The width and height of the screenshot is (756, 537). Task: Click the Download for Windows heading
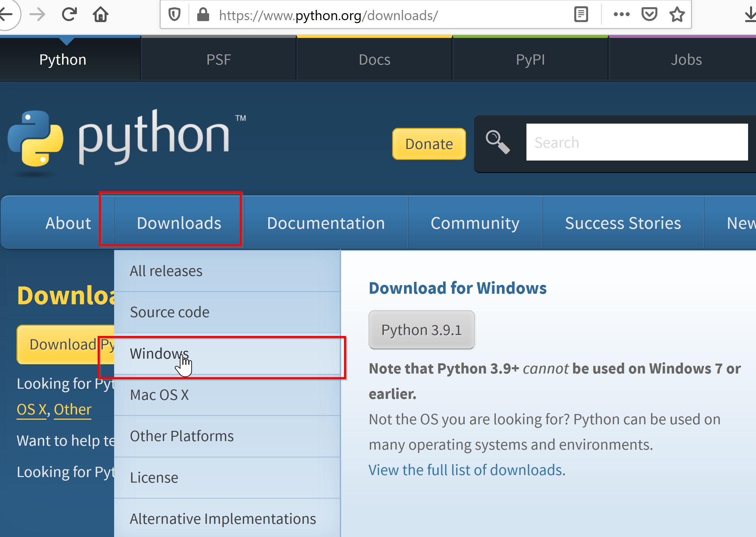(x=457, y=288)
